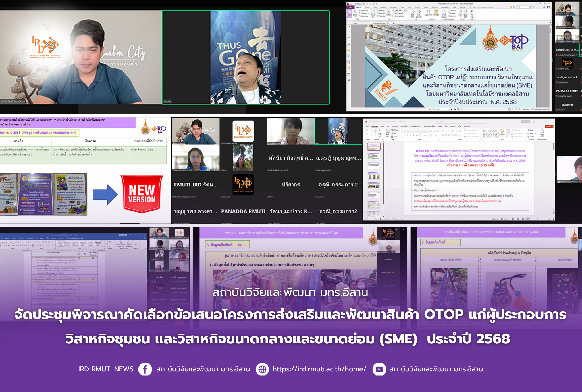The image size is (582, 392).
Task: Close the OTOP document tab in Foxit
Action: pos(393,23)
